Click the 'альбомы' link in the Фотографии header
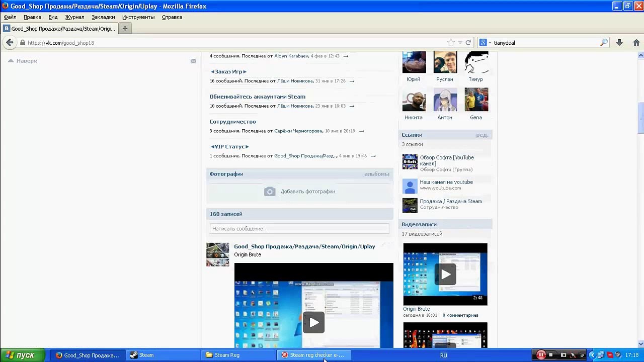Image resolution: width=644 pixels, height=362 pixels. (x=377, y=174)
